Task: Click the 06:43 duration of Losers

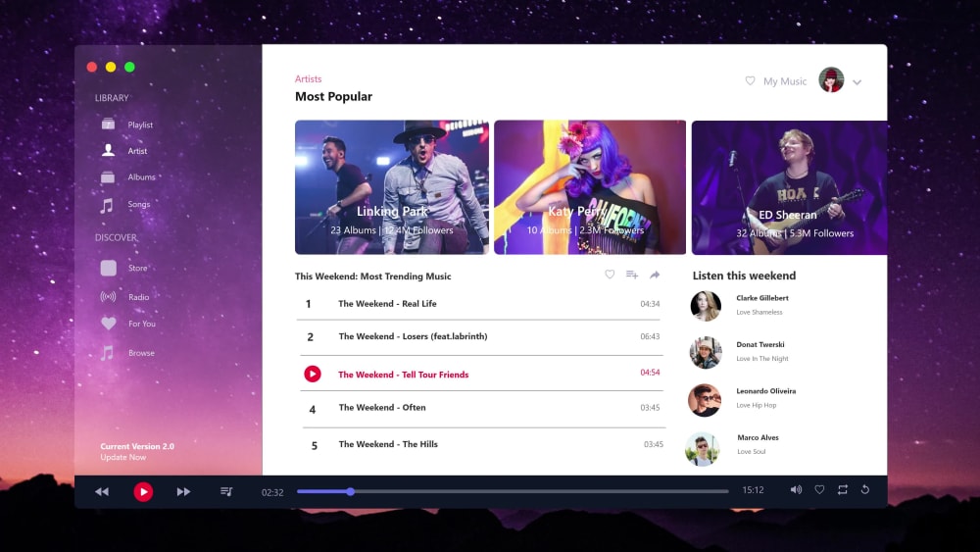Action: 650,336
